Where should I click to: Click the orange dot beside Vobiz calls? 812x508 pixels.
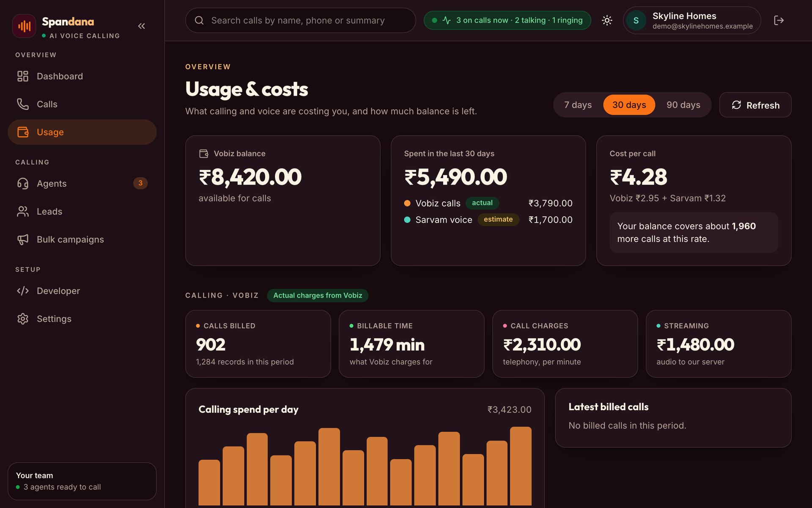(x=407, y=203)
